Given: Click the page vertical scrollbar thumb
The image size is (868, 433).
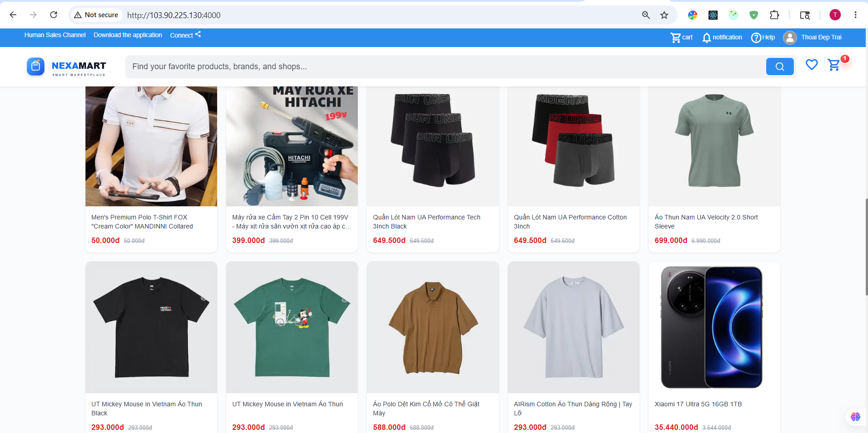Looking at the screenshot, I should 866,247.
